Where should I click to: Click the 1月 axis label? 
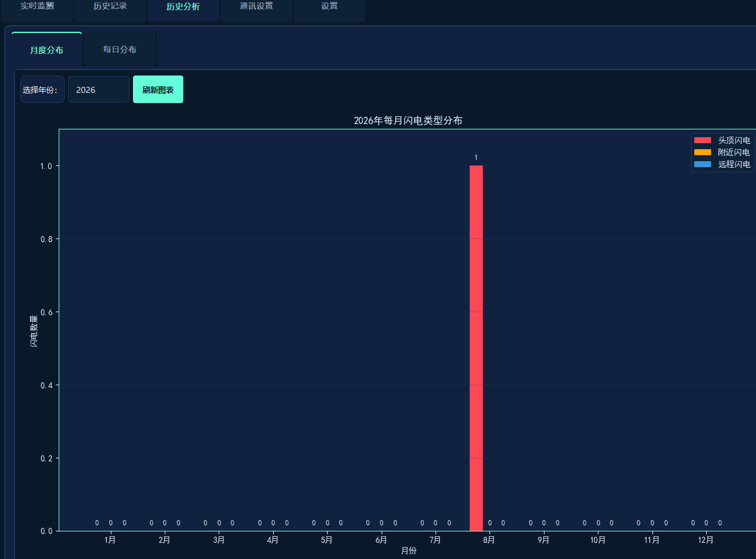click(110, 540)
